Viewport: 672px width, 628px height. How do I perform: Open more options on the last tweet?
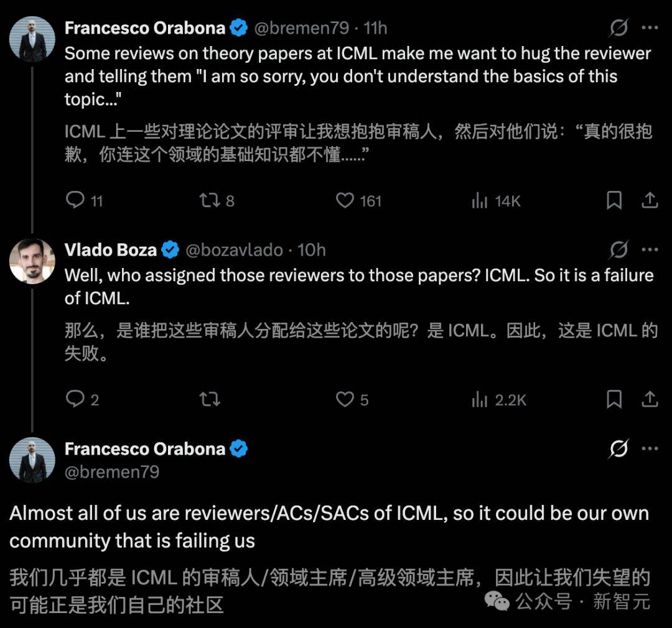point(651,448)
